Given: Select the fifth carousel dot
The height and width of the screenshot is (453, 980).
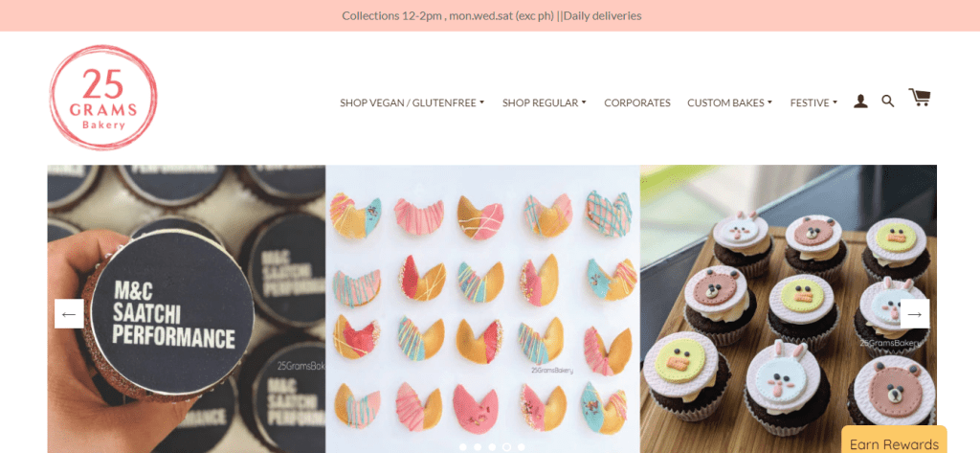Looking at the screenshot, I should point(522,446).
